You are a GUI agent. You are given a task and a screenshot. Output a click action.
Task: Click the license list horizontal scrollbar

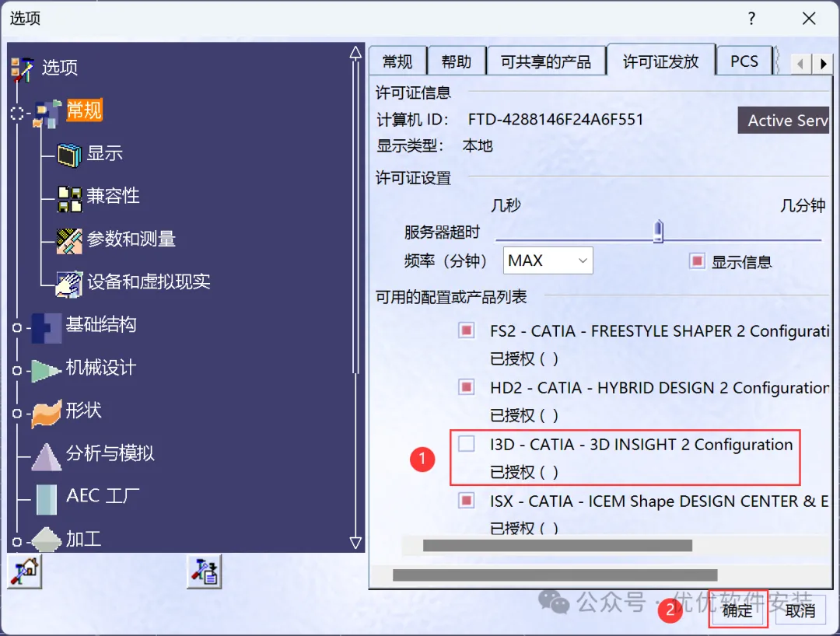557,546
